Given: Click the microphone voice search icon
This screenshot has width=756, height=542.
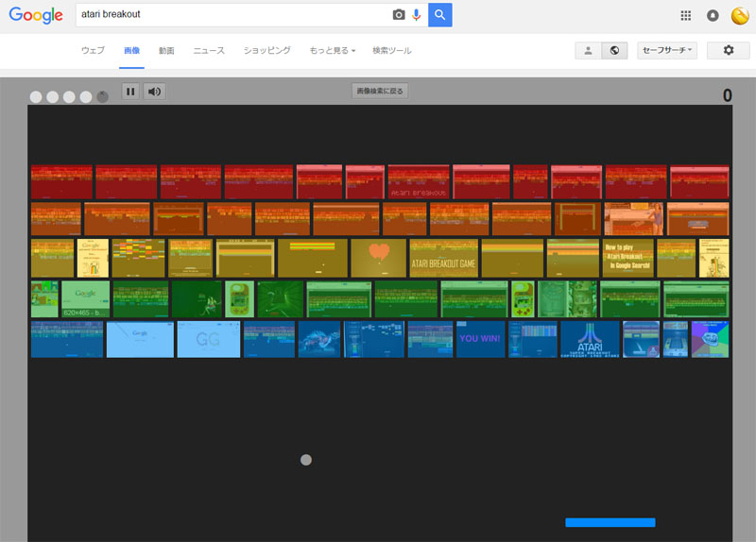Looking at the screenshot, I should tap(417, 15).
